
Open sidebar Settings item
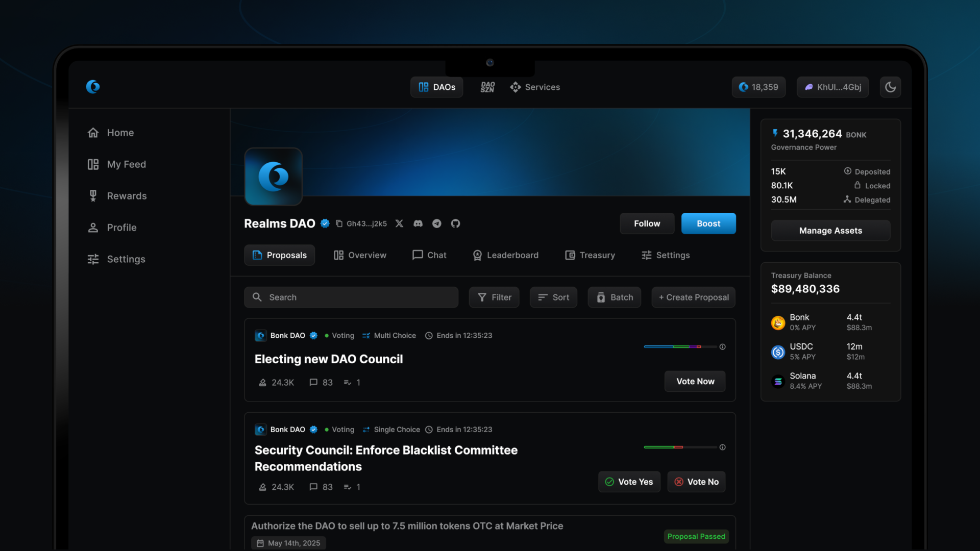coord(116,259)
